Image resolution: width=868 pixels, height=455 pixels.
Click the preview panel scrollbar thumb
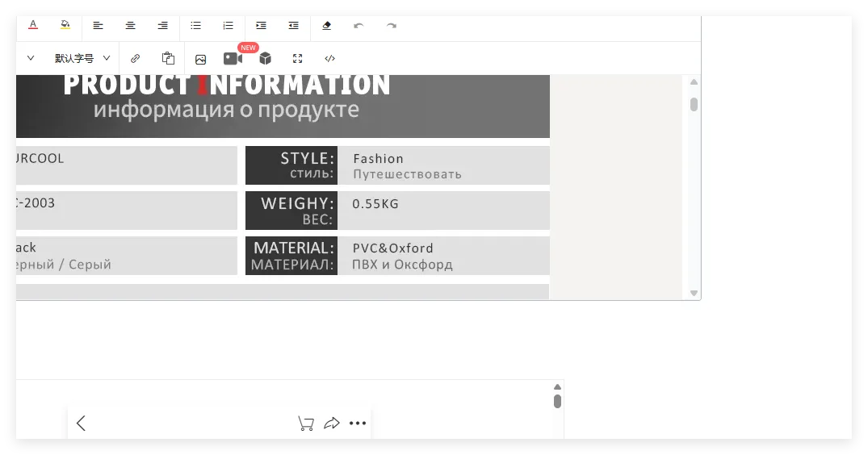[557, 402]
